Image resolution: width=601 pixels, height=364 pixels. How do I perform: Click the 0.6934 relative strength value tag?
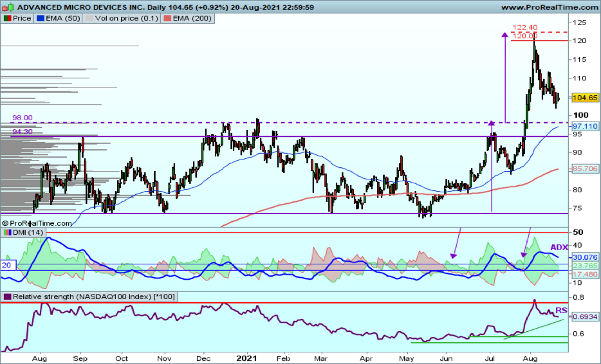585,316
